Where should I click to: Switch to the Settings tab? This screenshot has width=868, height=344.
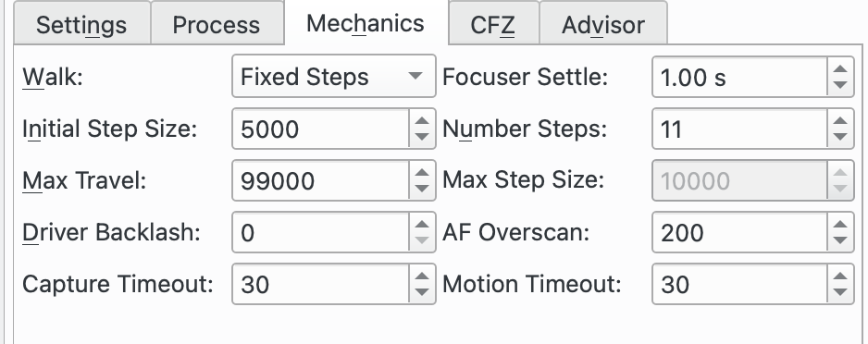point(82,24)
